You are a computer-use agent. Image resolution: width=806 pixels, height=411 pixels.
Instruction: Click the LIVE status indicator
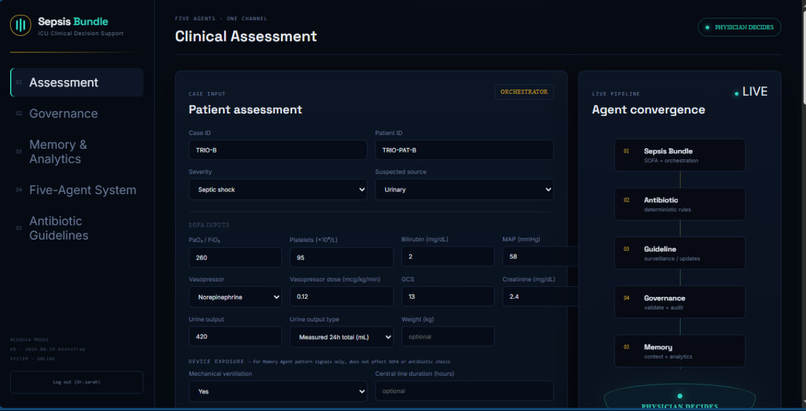point(750,92)
